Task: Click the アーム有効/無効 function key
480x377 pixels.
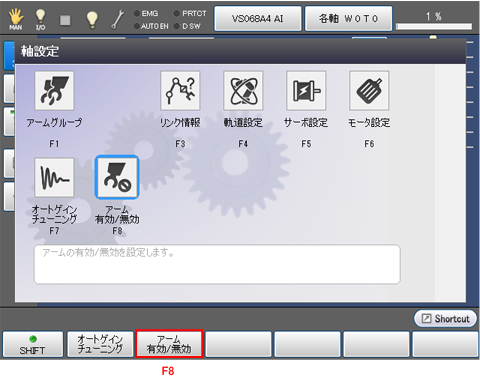Action: [x=169, y=344]
